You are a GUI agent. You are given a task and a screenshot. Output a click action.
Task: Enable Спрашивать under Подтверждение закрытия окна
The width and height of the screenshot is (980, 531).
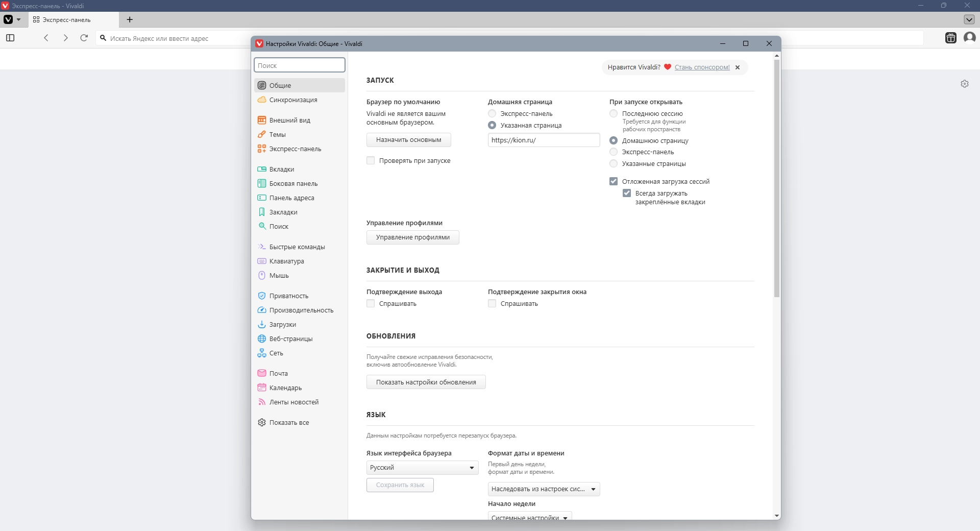(x=492, y=303)
